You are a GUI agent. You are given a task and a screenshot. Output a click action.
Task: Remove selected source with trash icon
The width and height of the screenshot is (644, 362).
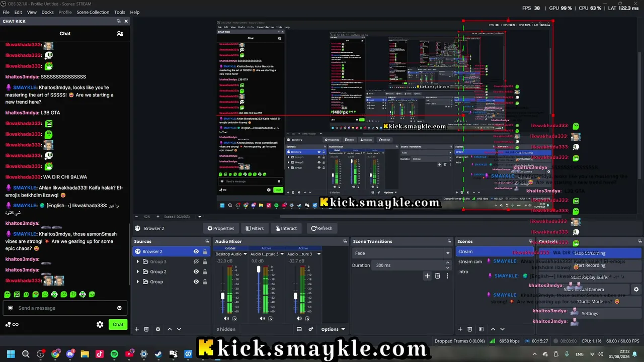[146, 329]
